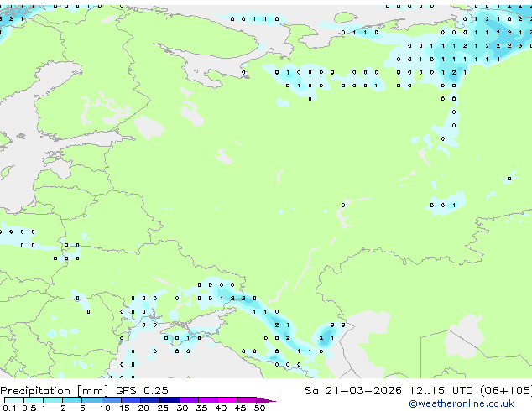Viewport: 532px width, 411px height.
Task: Click the "Precipitation [mm]" title text
Action: [x=54, y=391]
